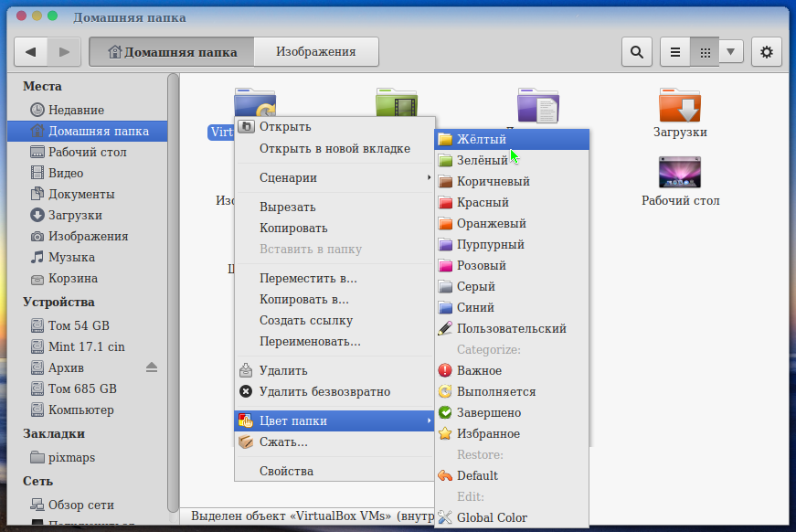Open Компьютер in the sidebar

[88, 410]
